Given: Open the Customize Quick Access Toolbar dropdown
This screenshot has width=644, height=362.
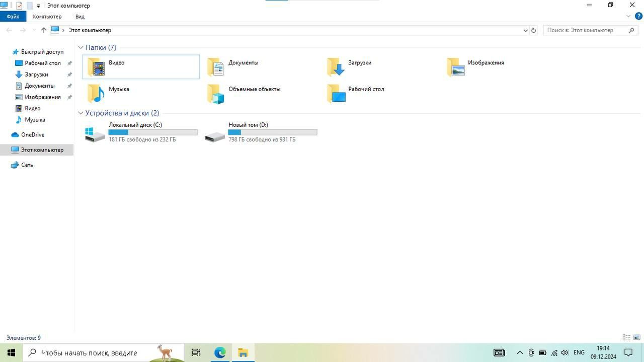Looking at the screenshot, I should (x=38, y=6).
